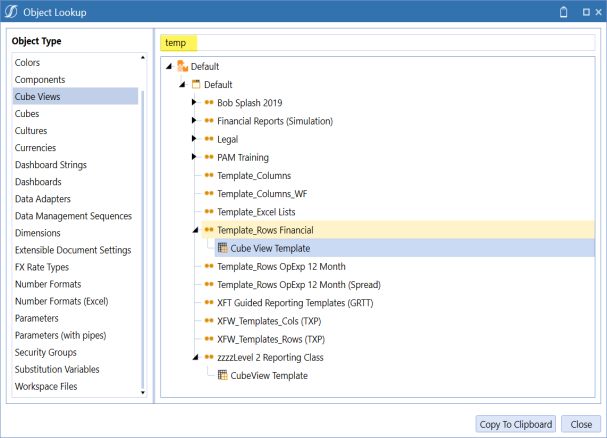The height and width of the screenshot is (438, 607).
Task: Select Substitution Variables object type
Action: (59, 369)
